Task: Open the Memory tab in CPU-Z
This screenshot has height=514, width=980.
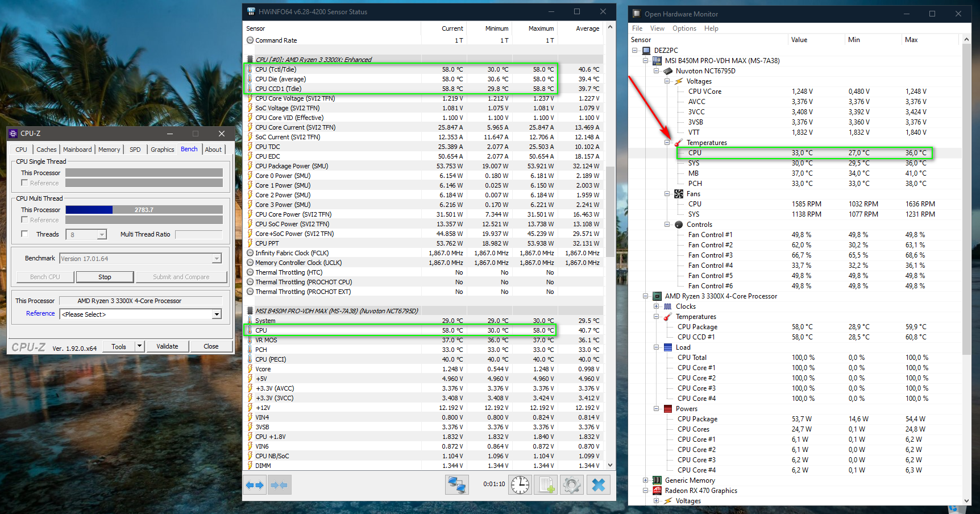Action: (x=109, y=150)
